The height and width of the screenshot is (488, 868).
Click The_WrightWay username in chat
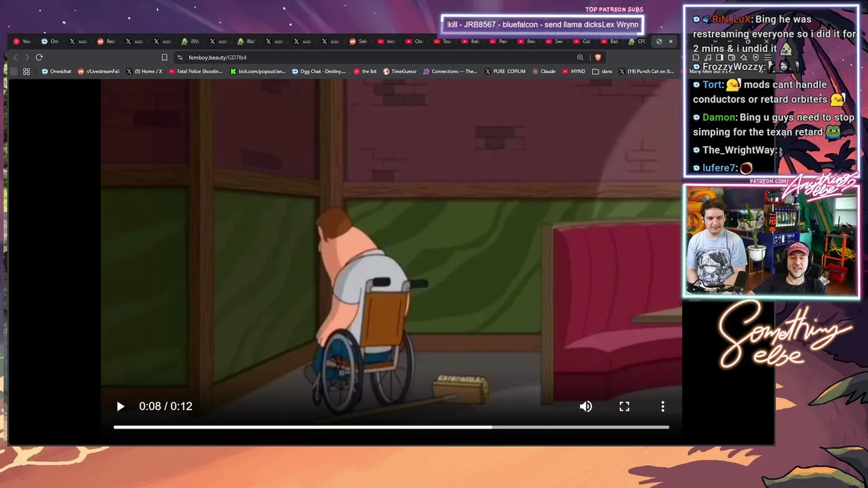(739, 150)
